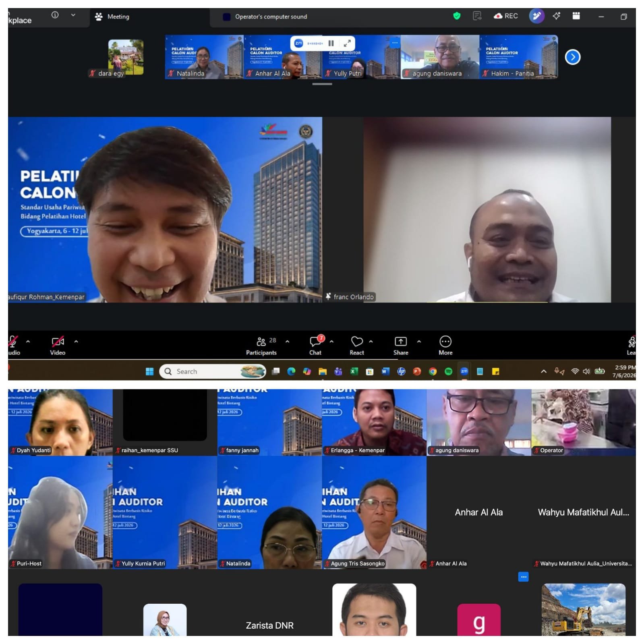This screenshot has width=644, height=644.
Task: Toggle the Video camera on
Action: [x=58, y=346]
